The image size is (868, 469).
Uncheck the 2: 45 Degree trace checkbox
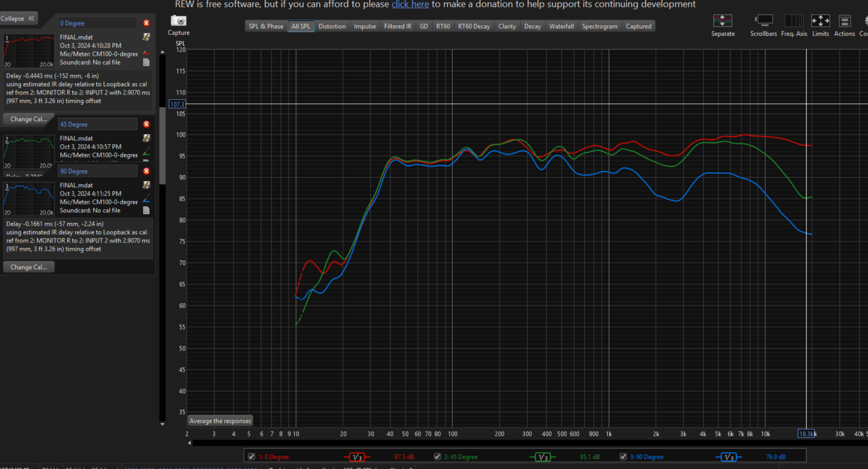437,457
